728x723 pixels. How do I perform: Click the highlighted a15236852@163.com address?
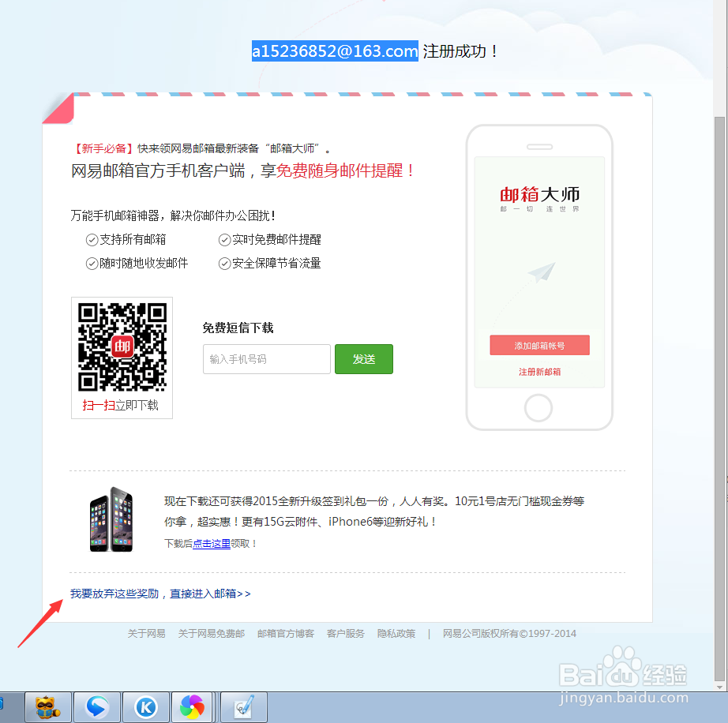pos(335,51)
